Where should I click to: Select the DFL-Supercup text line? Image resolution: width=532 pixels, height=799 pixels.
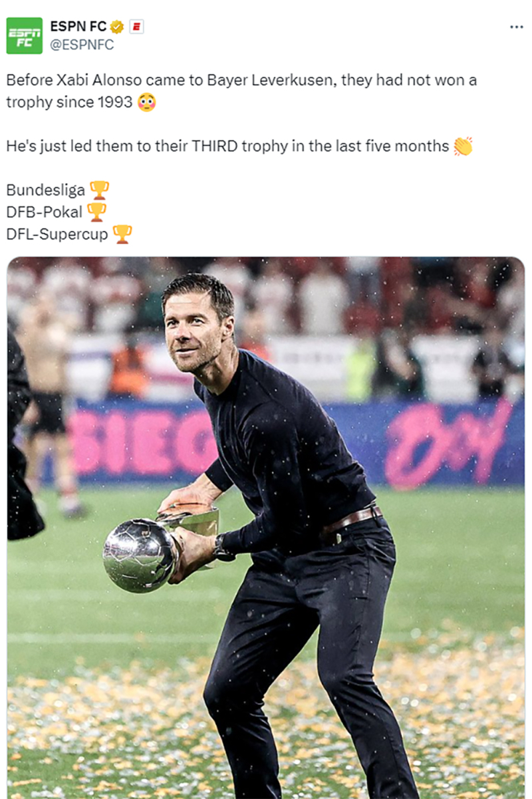coord(57,234)
